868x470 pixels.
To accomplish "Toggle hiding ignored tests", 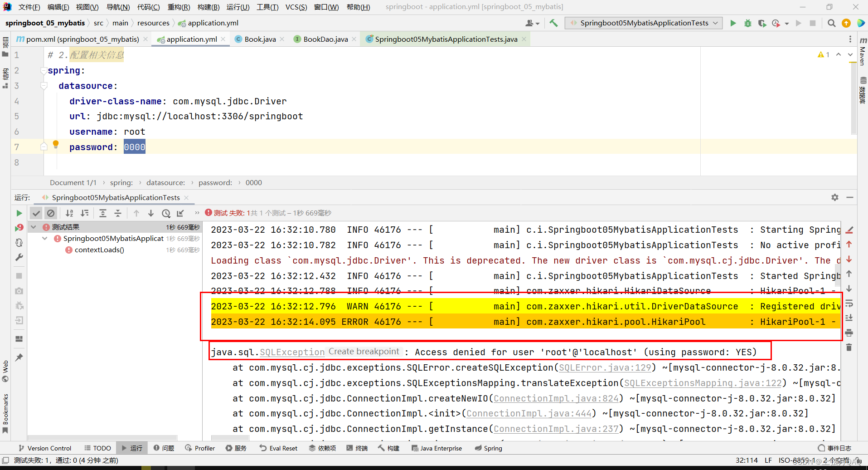I will click(51, 213).
